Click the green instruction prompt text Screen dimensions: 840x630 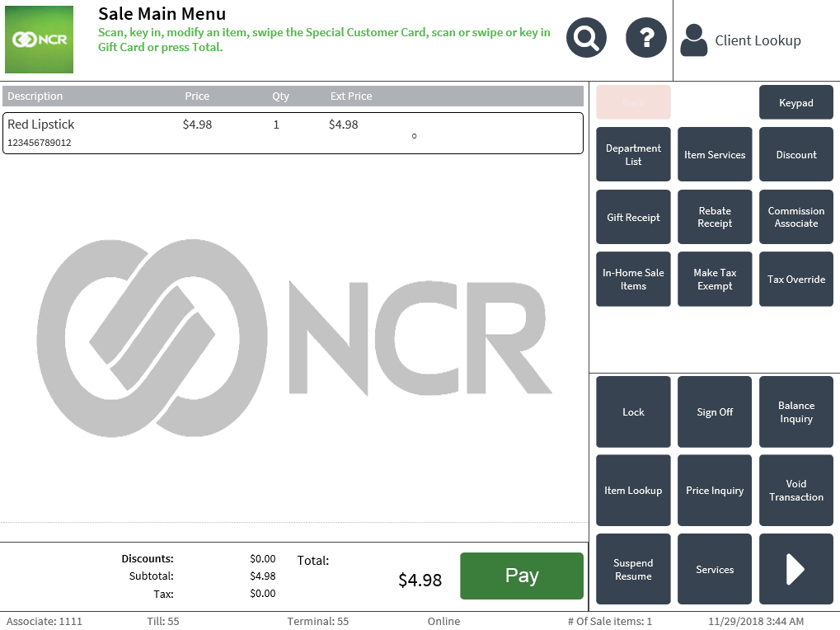point(324,40)
